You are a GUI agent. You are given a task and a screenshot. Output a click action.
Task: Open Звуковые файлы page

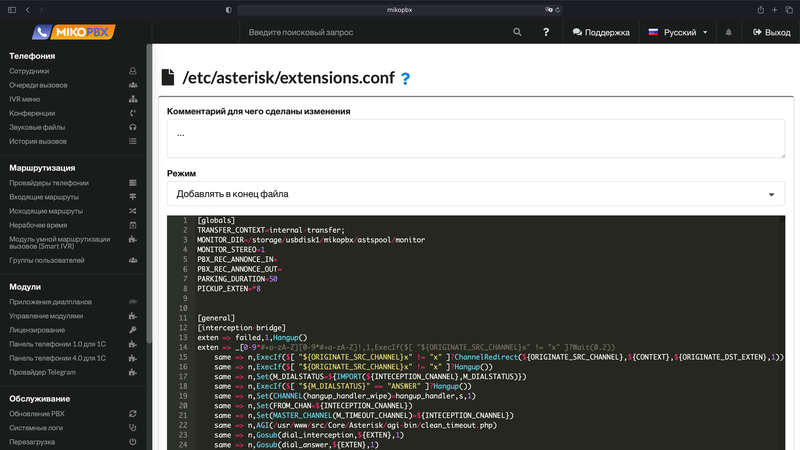coord(37,127)
